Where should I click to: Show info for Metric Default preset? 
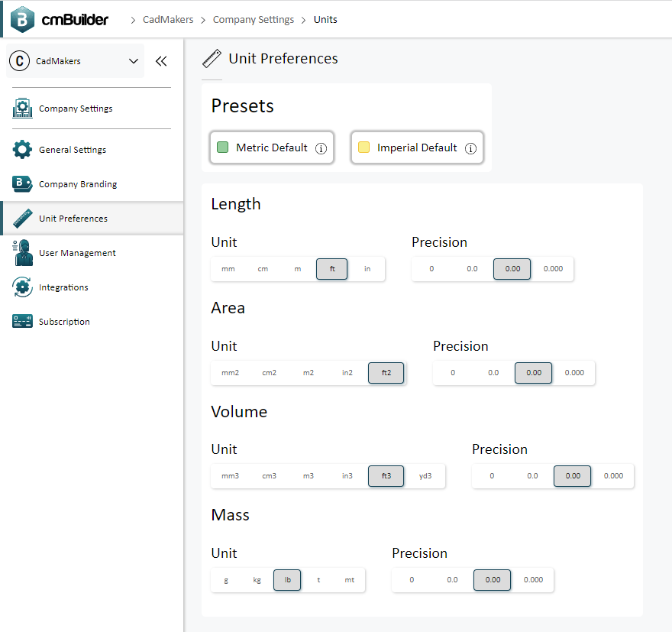tap(321, 148)
